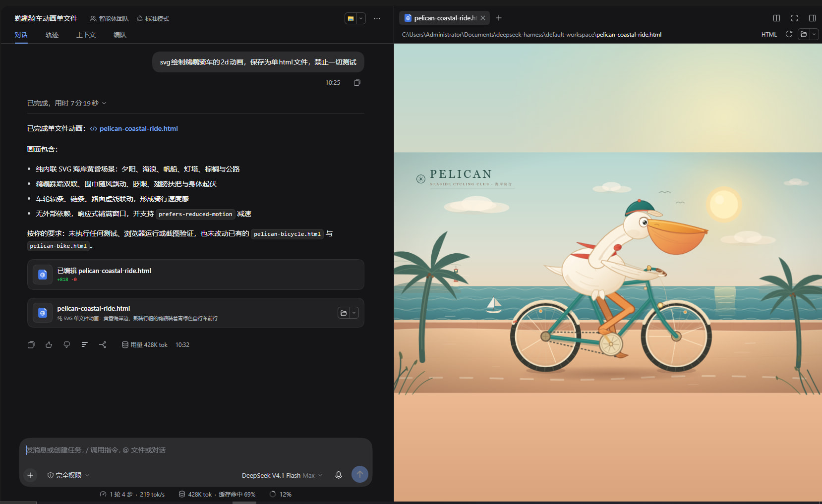
Task: Open the 完全权限 permissions dropdown
Action: [68, 475]
